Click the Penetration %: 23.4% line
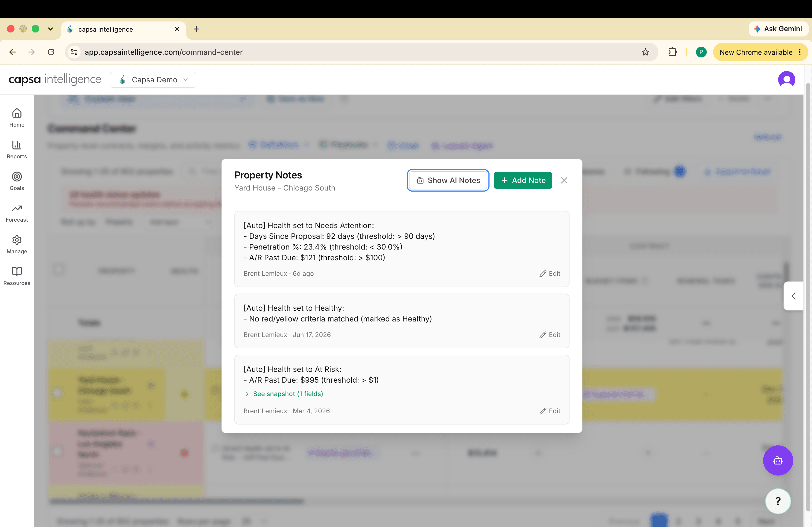This screenshot has height=527, width=812. 323,247
